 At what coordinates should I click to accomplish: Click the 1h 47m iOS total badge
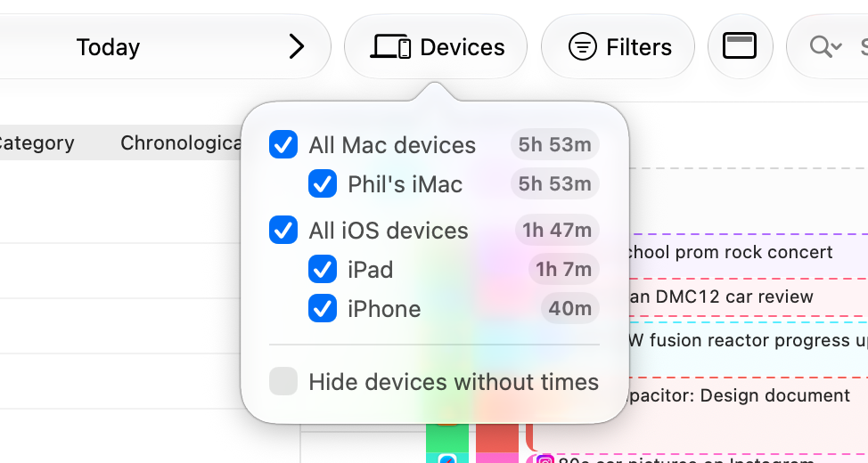click(x=557, y=230)
